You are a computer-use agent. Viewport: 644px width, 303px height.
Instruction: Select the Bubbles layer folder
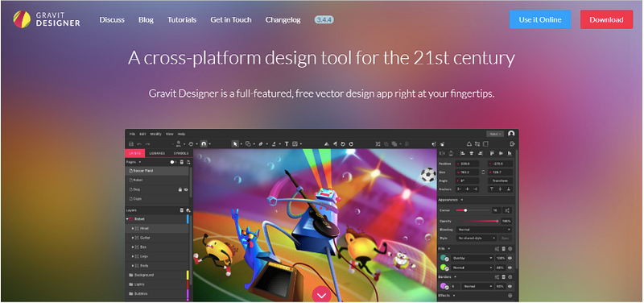(x=156, y=293)
